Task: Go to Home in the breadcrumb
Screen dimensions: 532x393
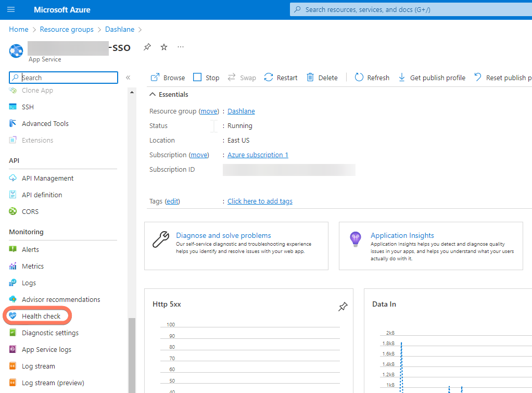Action: [19, 29]
